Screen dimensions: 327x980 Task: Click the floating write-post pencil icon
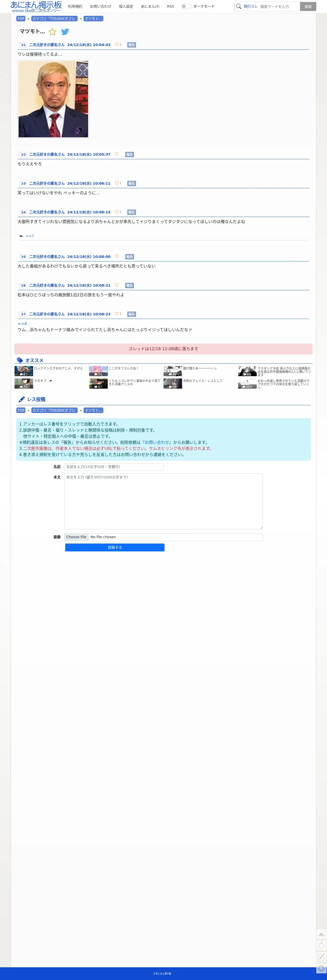click(x=321, y=956)
